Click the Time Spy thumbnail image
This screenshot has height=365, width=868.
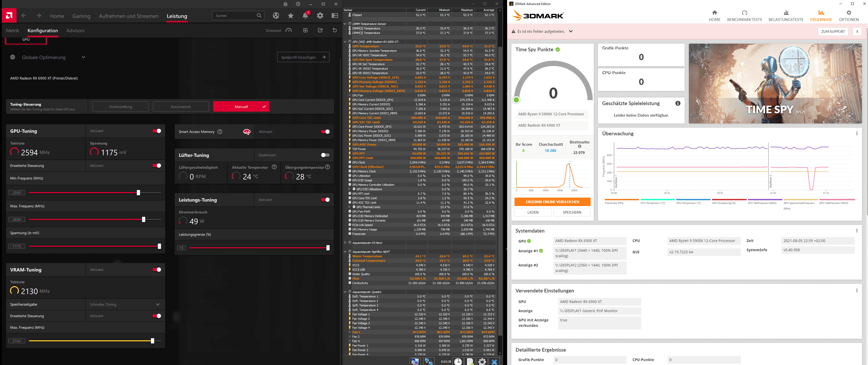775,84
